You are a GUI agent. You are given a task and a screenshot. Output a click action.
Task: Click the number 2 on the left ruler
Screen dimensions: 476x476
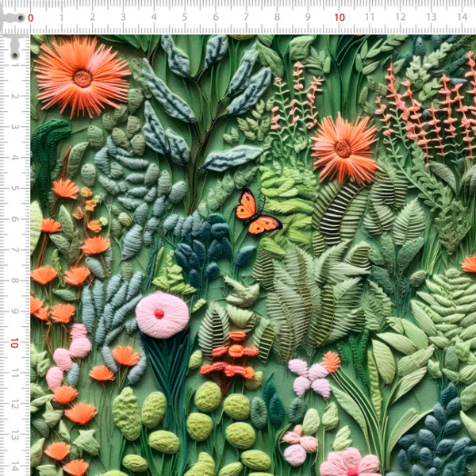pos(15,96)
